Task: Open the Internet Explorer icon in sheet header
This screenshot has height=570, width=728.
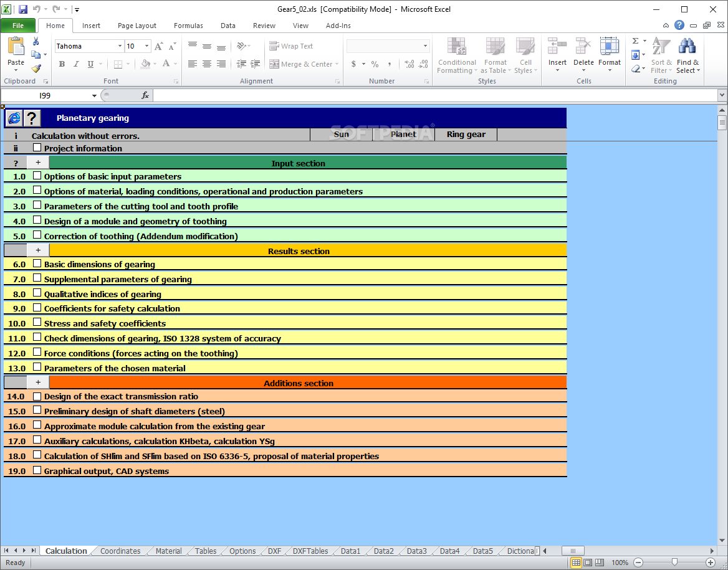Action: coord(14,118)
